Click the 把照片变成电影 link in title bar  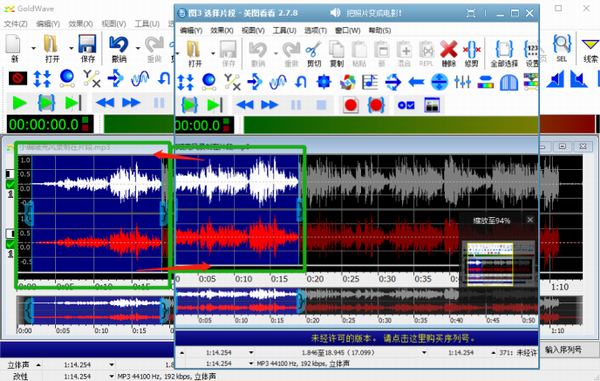374,13
